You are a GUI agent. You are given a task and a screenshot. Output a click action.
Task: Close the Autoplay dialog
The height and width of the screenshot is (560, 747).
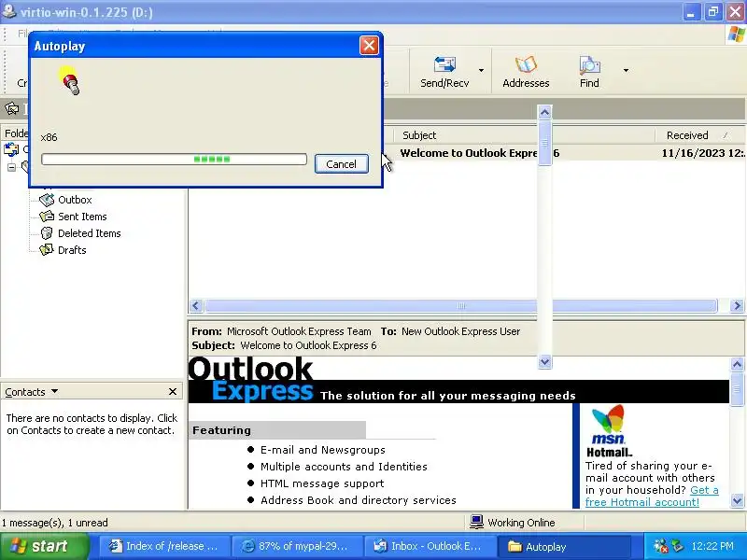[x=369, y=46]
